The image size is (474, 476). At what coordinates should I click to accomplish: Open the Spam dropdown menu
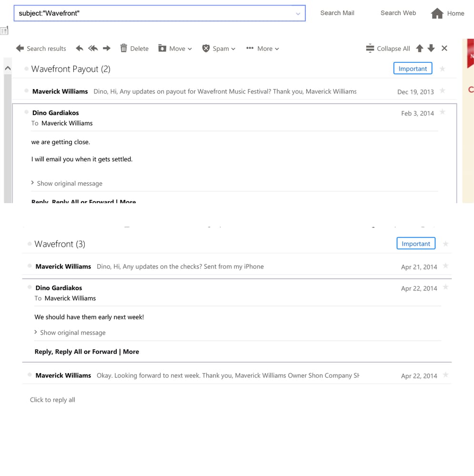(219, 49)
